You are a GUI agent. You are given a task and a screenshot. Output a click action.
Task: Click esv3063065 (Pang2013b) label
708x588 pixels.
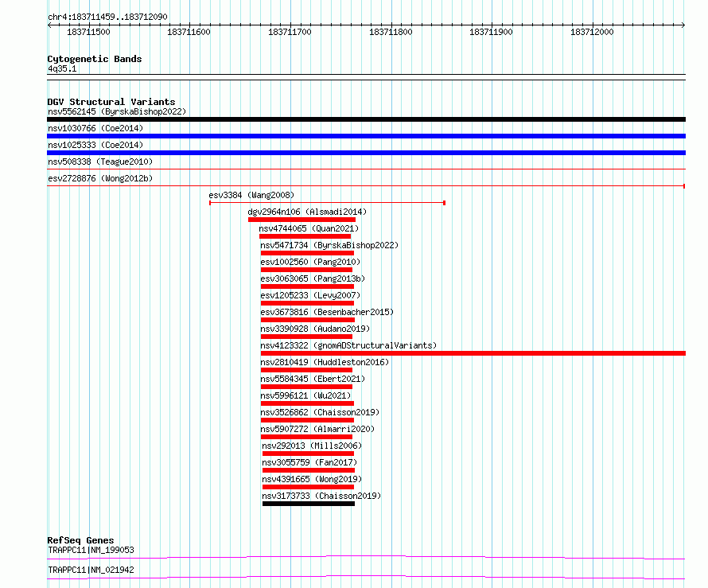(313, 278)
